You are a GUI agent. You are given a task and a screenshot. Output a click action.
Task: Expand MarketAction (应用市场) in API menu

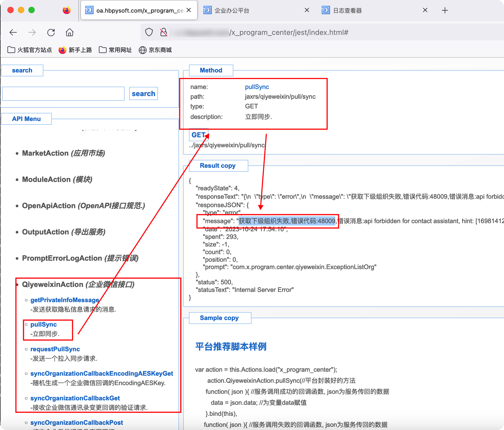[x=64, y=153]
